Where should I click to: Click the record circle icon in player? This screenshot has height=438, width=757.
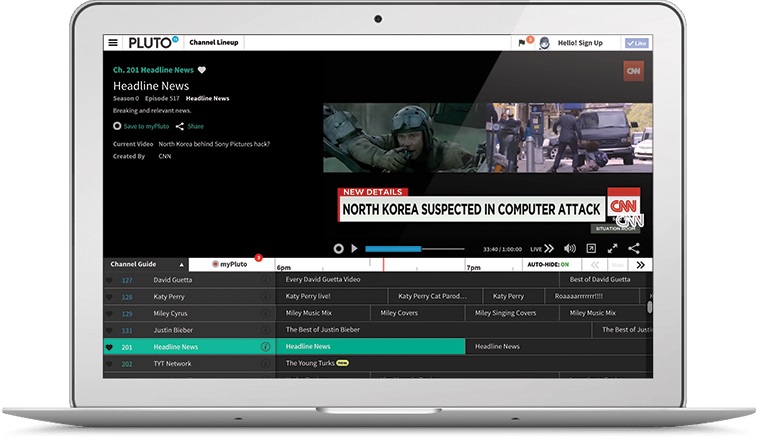pyautogui.click(x=338, y=248)
